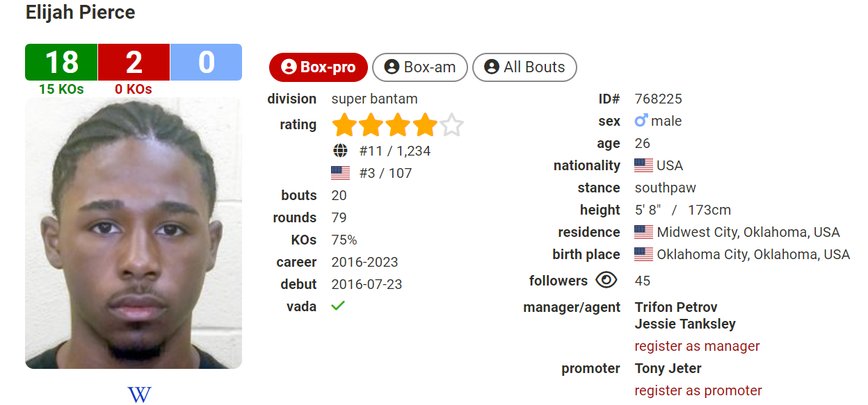
Task: Click the flag next to nationality USA
Action: 643,165
